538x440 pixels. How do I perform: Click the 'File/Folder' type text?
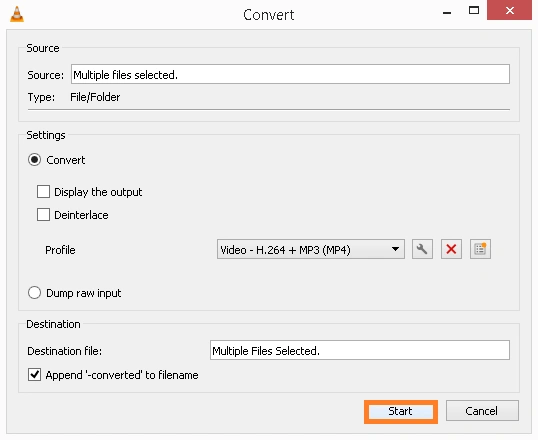coord(95,97)
